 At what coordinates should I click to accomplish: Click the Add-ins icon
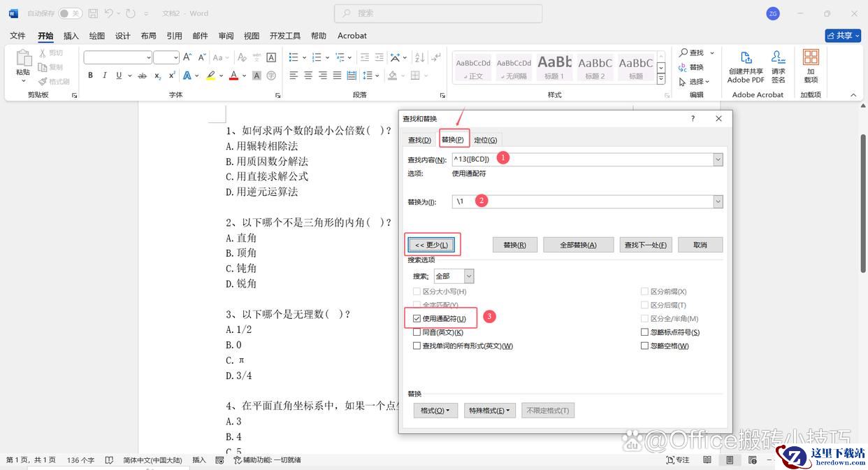(x=811, y=66)
